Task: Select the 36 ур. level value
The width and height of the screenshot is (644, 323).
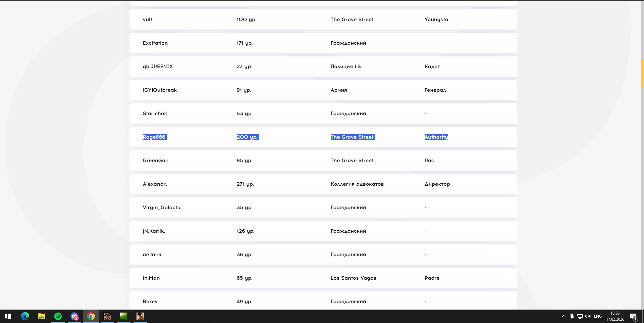Action: pos(245,255)
